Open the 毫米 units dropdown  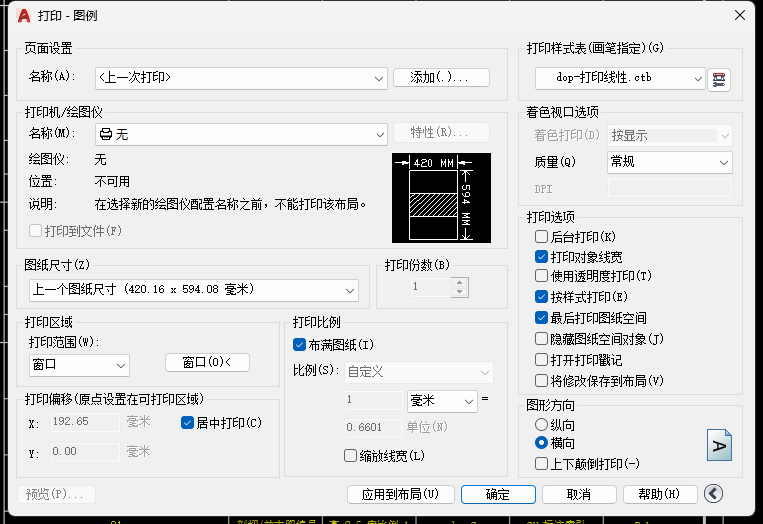click(442, 401)
